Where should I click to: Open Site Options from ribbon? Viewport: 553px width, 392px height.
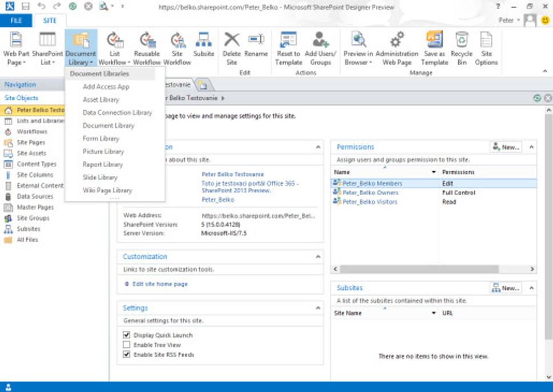(486, 49)
